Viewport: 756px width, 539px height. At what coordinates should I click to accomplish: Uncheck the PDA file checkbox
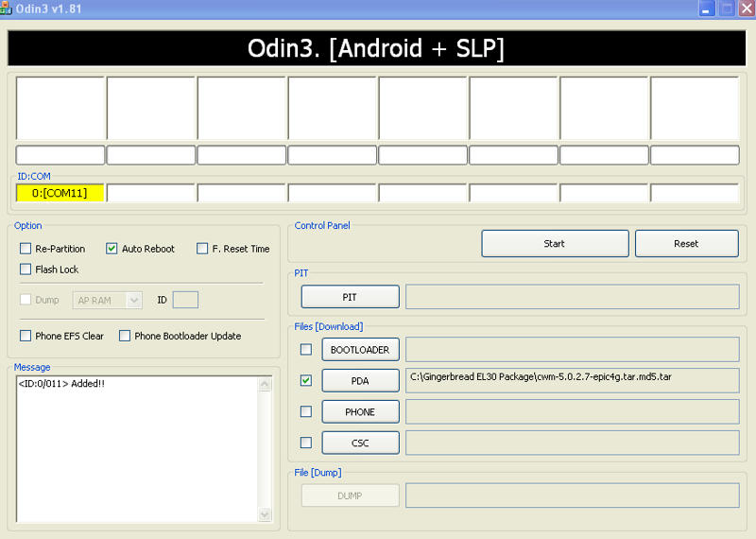pyautogui.click(x=306, y=380)
